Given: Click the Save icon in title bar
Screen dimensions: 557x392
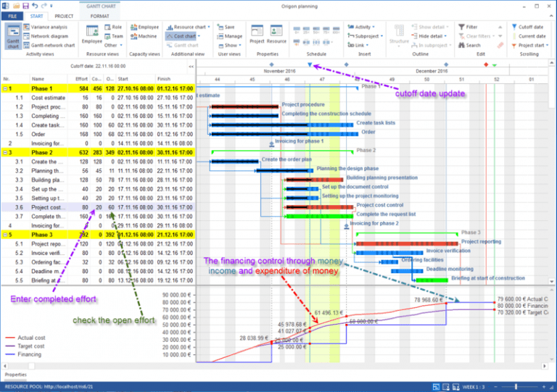Looking at the screenshot, I should click(25, 6).
